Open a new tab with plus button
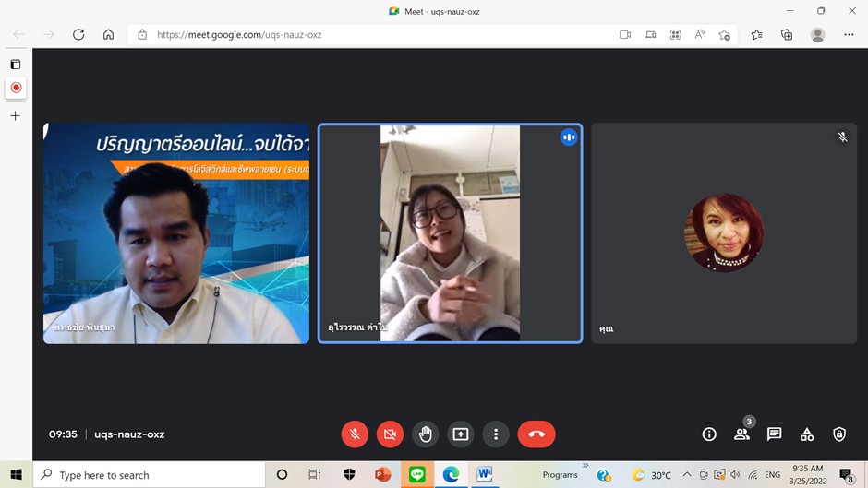868x488 pixels. tap(16, 116)
